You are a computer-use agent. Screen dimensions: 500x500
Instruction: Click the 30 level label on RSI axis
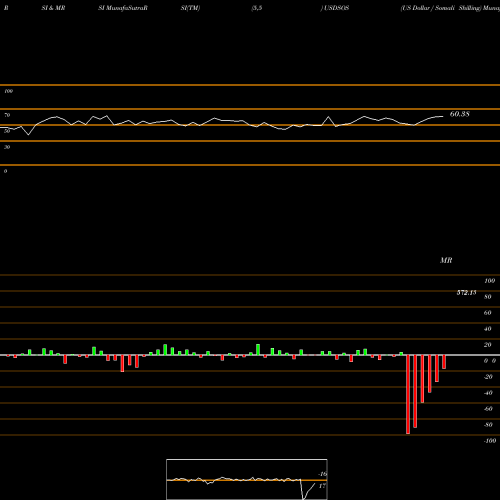pos(7,147)
